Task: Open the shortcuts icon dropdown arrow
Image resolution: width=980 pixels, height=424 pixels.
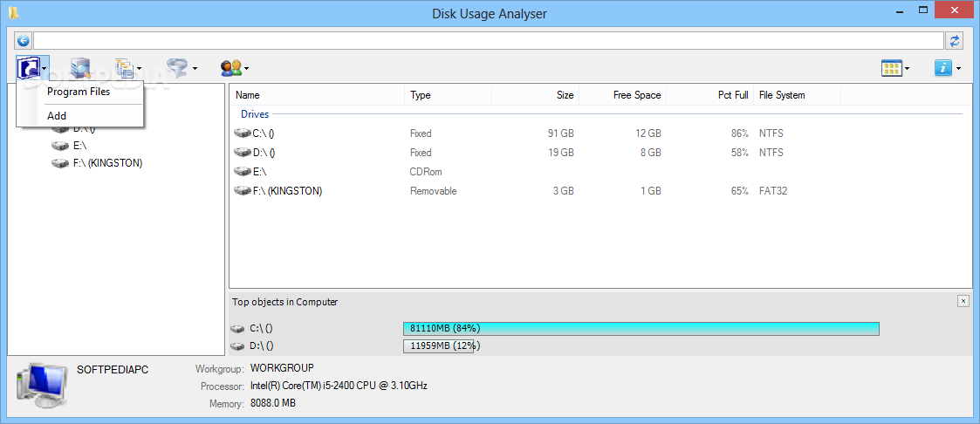Action: [x=44, y=68]
